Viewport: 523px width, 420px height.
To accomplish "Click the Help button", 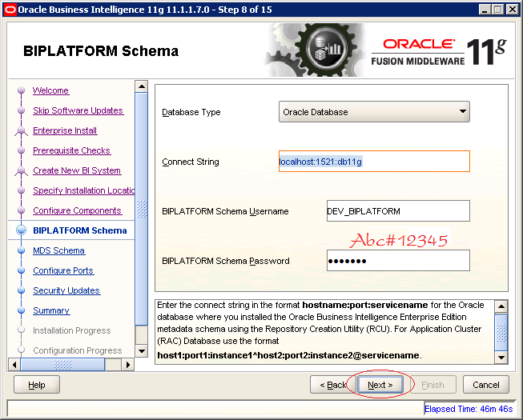I will click(x=37, y=385).
